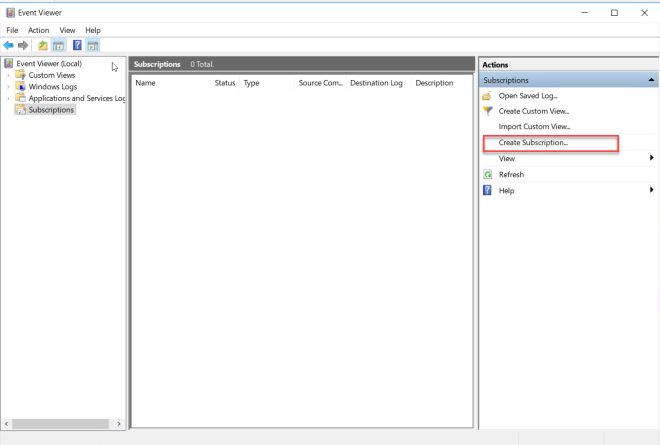Click the Subscriptions header in Actions pane
This screenshot has width=660, height=445.
coord(569,80)
